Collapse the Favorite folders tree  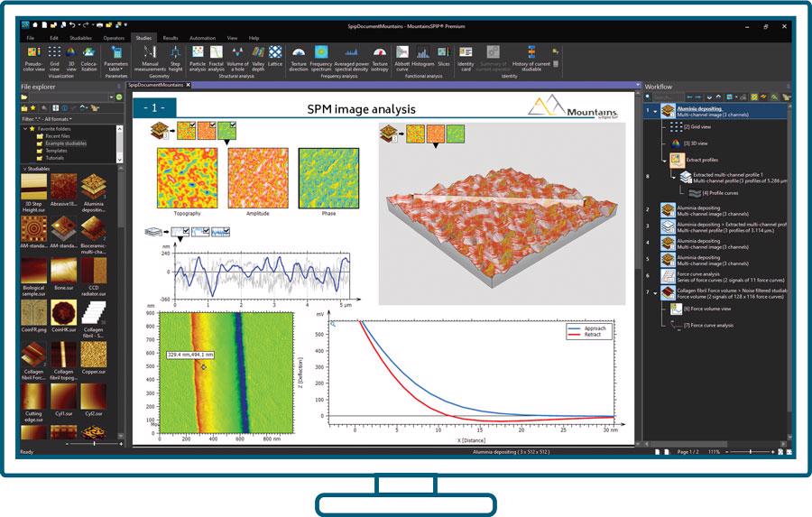[25, 128]
